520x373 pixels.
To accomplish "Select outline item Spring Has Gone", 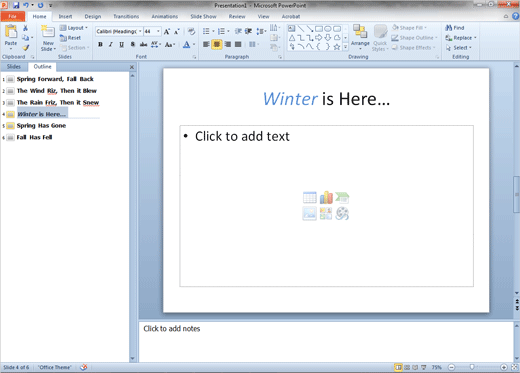I will click(x=41, y=126).
